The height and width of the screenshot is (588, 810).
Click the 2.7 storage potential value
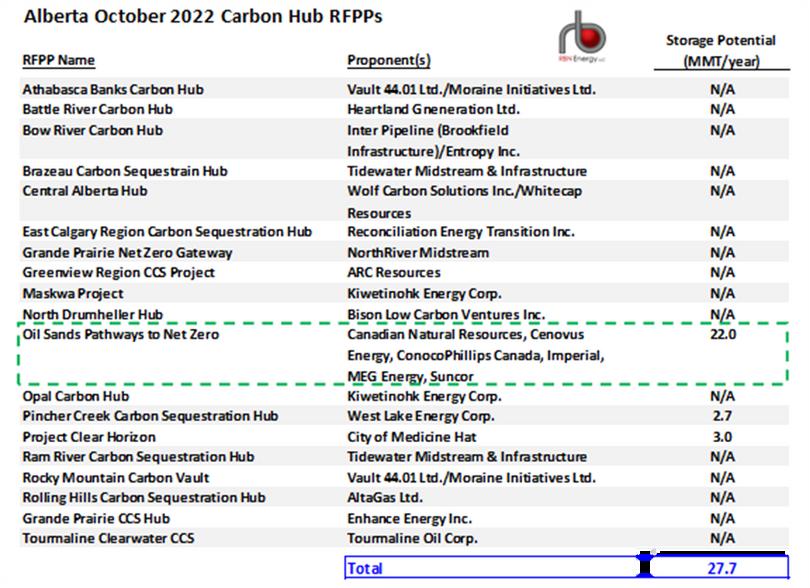(722, 416)
